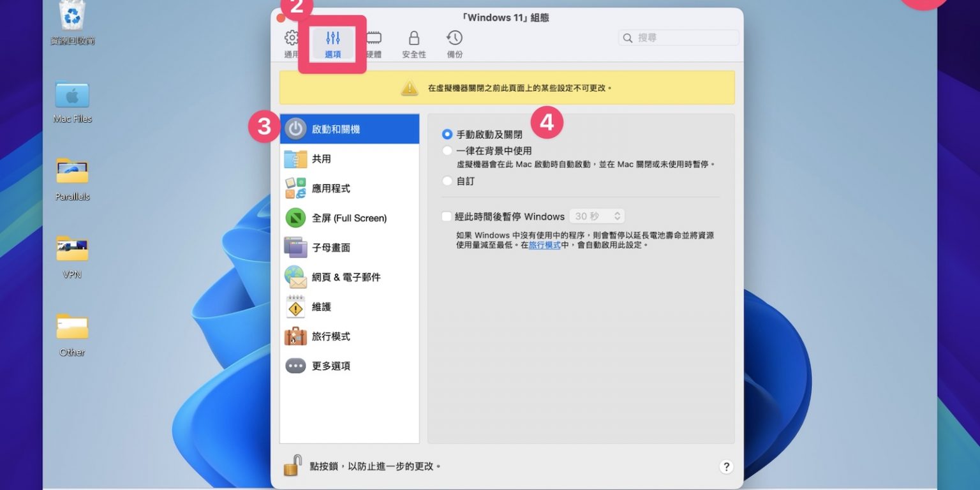Viewport: 980px width, 490px height.
Task: Select the 手動啟動及關閉 radio option
Action: 447,135
